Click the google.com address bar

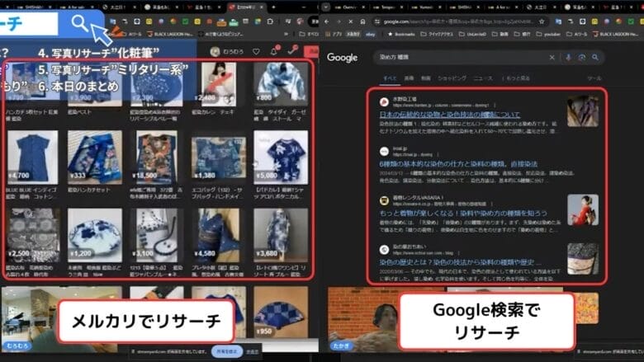tap(458, 21)
